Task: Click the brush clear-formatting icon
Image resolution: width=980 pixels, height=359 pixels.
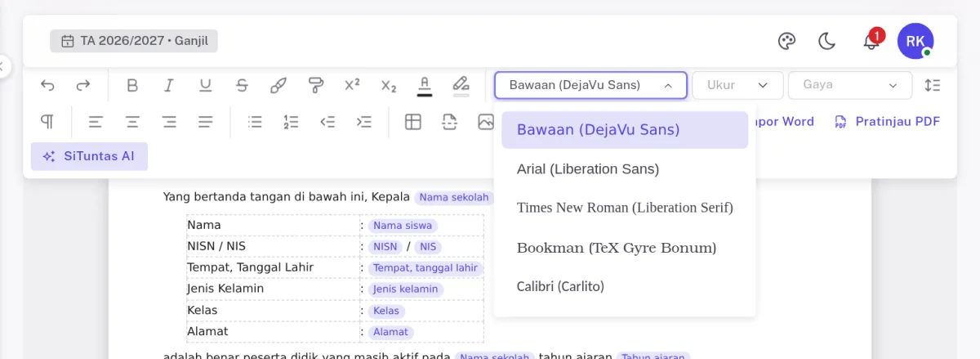Action: pos(278,85)
